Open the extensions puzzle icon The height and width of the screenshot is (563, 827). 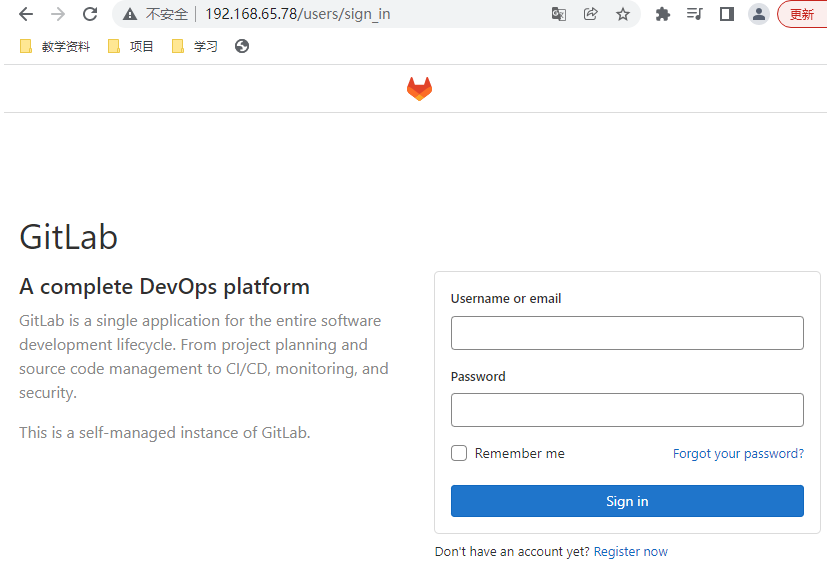(x=662, y=14)
